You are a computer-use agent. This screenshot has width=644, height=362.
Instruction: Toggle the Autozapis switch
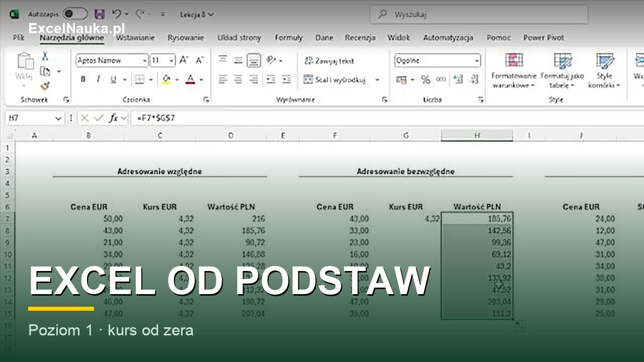click(74, 14)
